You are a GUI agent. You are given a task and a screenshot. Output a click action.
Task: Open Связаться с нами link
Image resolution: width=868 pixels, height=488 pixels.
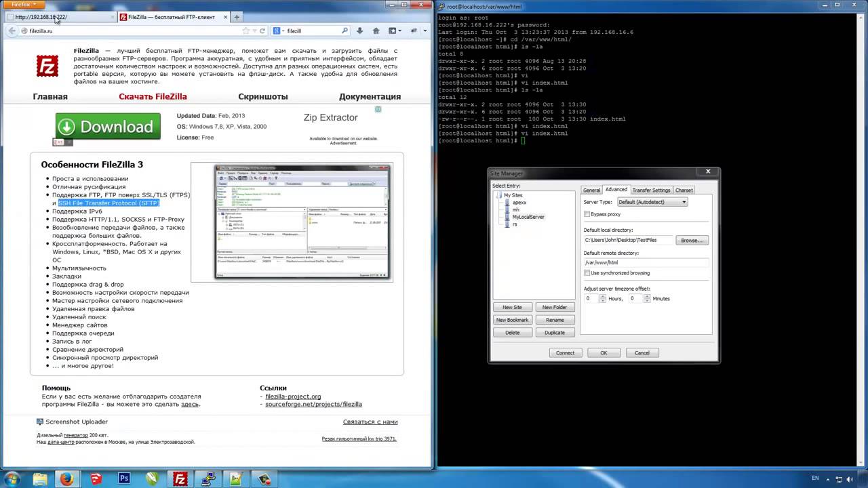tap(370, 422)
